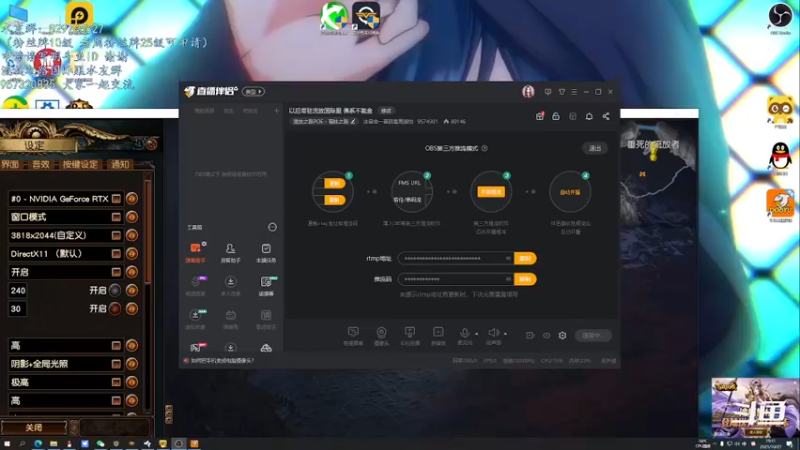Toggle the 30 row 开启 switch

point(115,309)
